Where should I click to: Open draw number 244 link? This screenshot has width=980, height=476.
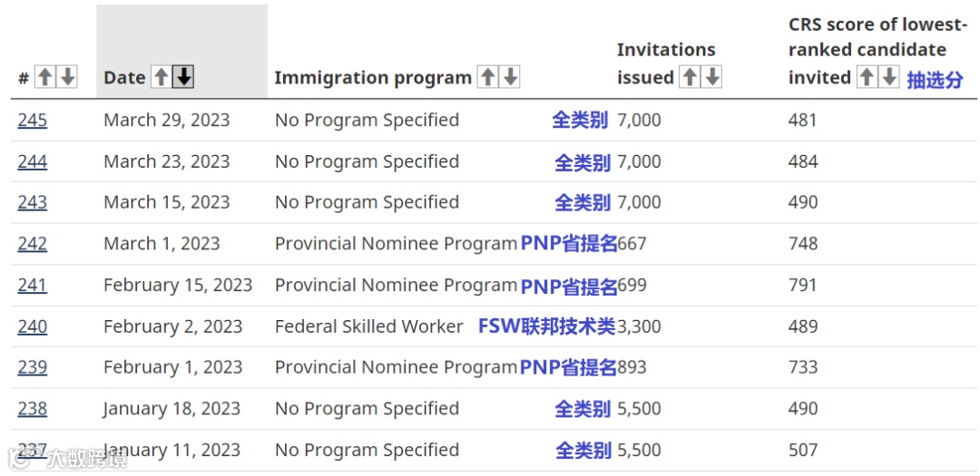[x=33, y=162]
